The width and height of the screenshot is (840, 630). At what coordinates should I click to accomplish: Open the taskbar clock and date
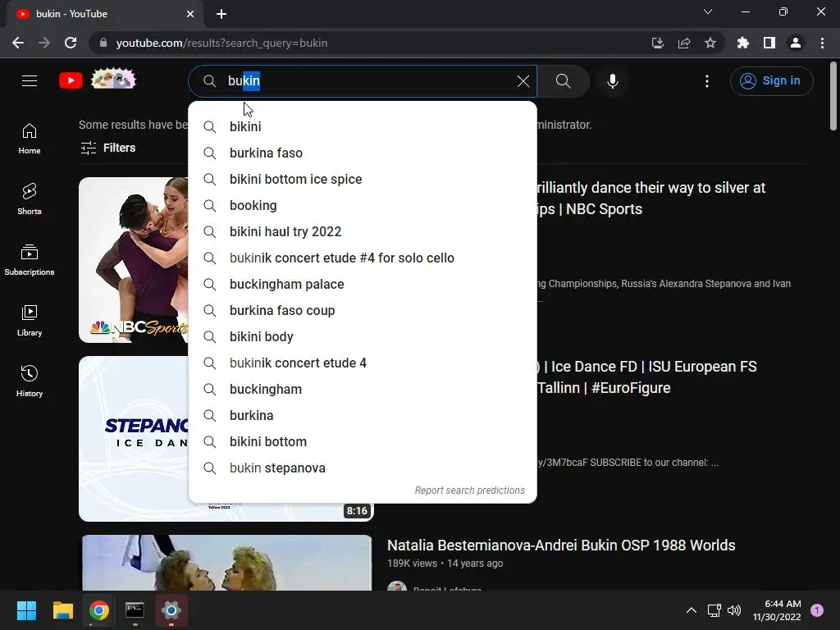(x=777, y=610)
